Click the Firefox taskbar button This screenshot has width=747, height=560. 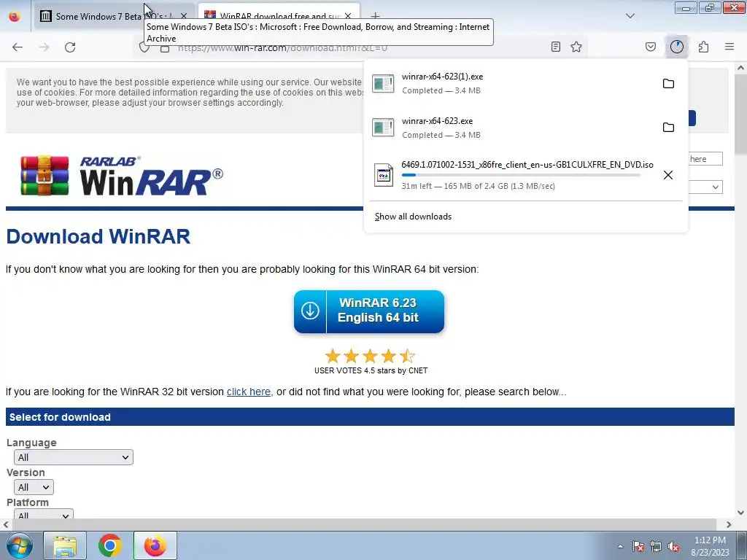pos(155,545)
